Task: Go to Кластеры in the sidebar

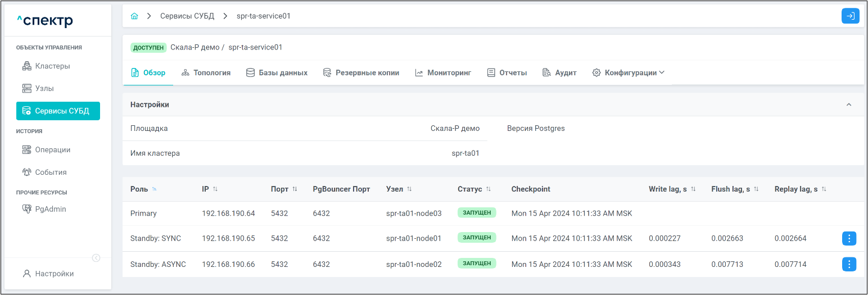Action: pos(52,66)
